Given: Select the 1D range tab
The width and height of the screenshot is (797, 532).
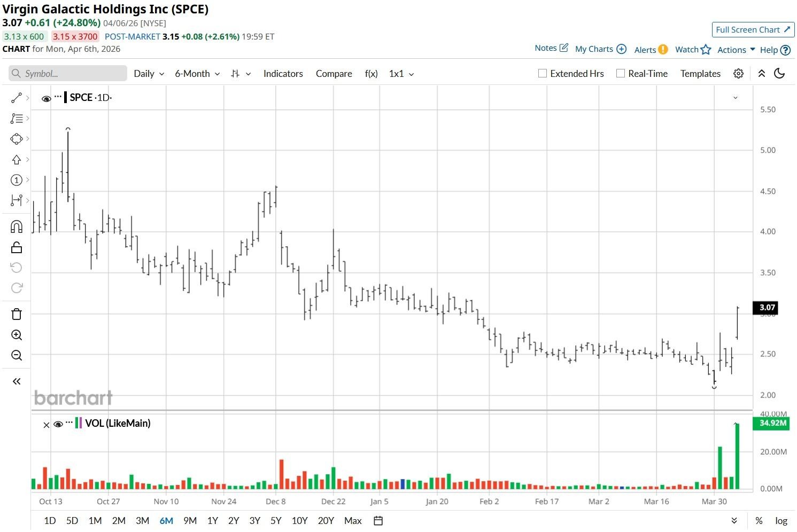Looking at the screenshot, I should [x=50, y=521].
